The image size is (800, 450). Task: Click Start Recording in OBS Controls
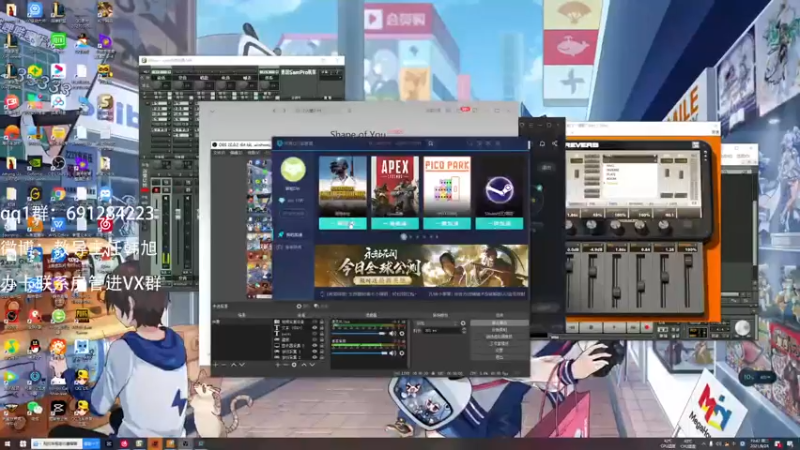click(x=500, y=330)
